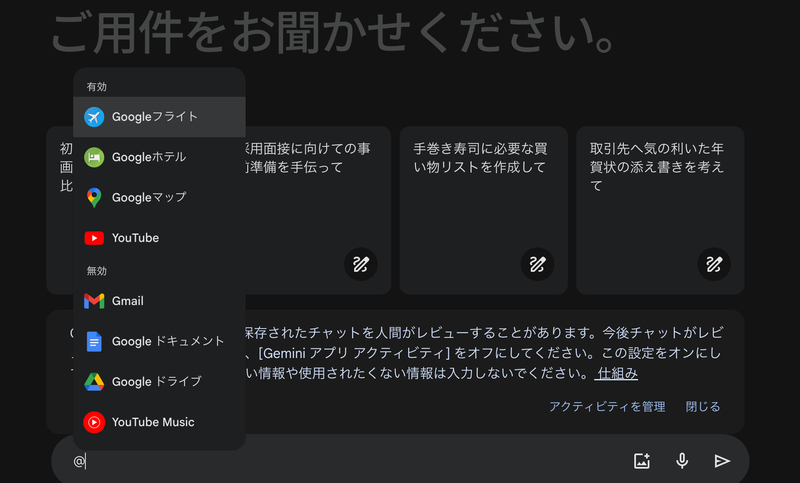The image size is (800, 483).
Task: Click edit icon on 面接 preparation card
Action: [x=361, y=264]
